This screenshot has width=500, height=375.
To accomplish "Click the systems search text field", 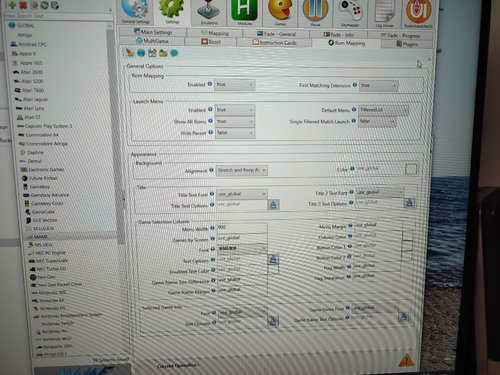I will [57, 15].
